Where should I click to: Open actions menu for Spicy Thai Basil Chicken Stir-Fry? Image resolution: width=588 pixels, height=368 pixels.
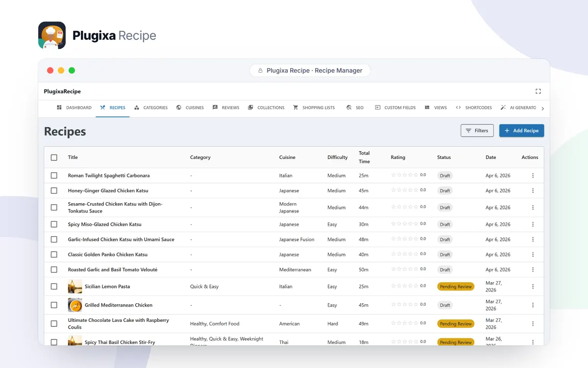tap(533, 342)
